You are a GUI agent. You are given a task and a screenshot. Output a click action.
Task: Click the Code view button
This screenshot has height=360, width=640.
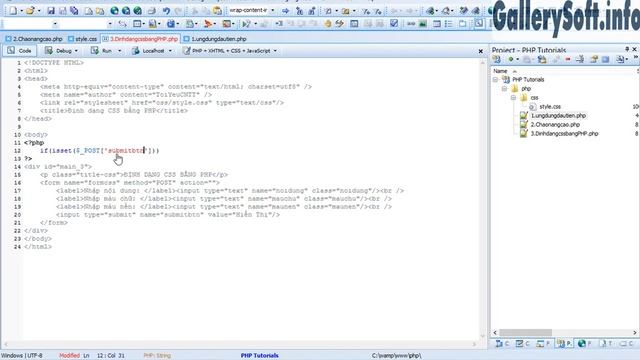[x=20, y=51]
